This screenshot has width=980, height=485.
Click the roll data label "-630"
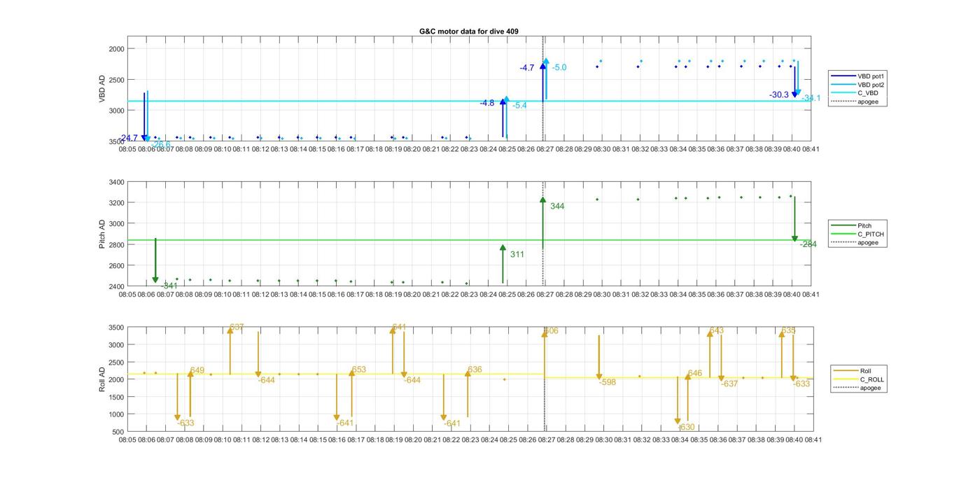(687, 428)
